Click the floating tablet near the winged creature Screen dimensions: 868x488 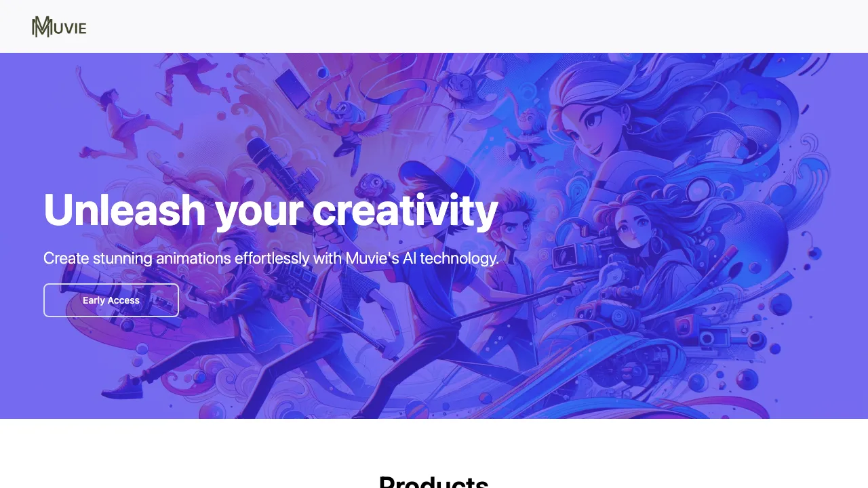tap(293, 88)
